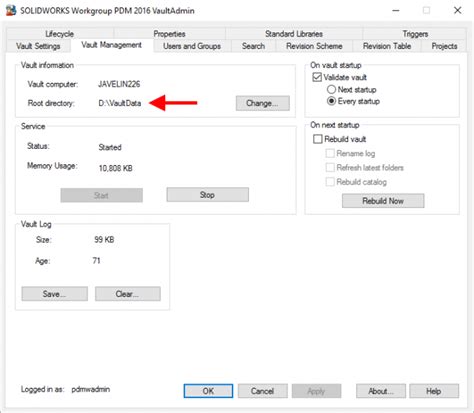Click the vault log age value 71
Screen dimensions: 474x413
[x=96, y=261]
